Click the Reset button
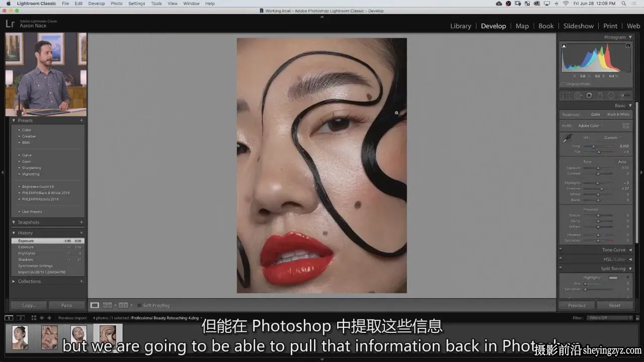This screenshot has height=362, width=644. coord(615,305)
